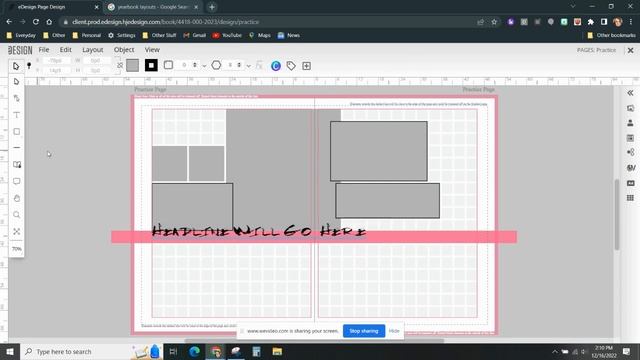This screenshot has width=640, height=360.
Task: Open the Layout menu
Action: click(93, 50)
